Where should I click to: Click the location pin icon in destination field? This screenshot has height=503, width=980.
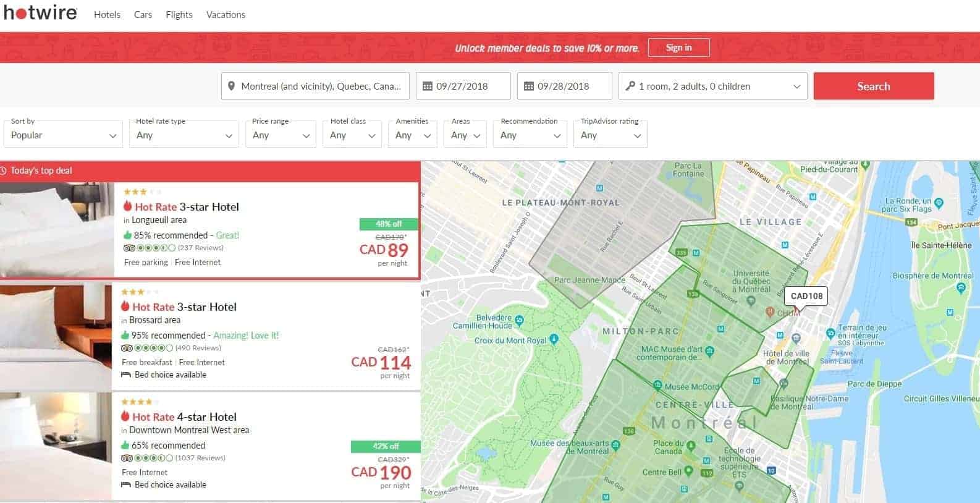pyautogui.click(x=231, y=87)
